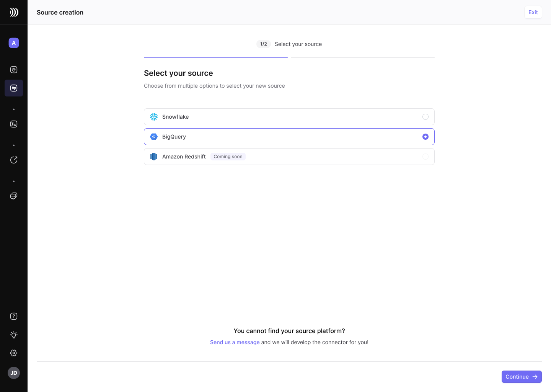The height and width of the screenshot is (392, 551).
Task: Click the app logo in the sidebar
Action: click(x=14, y=12)
